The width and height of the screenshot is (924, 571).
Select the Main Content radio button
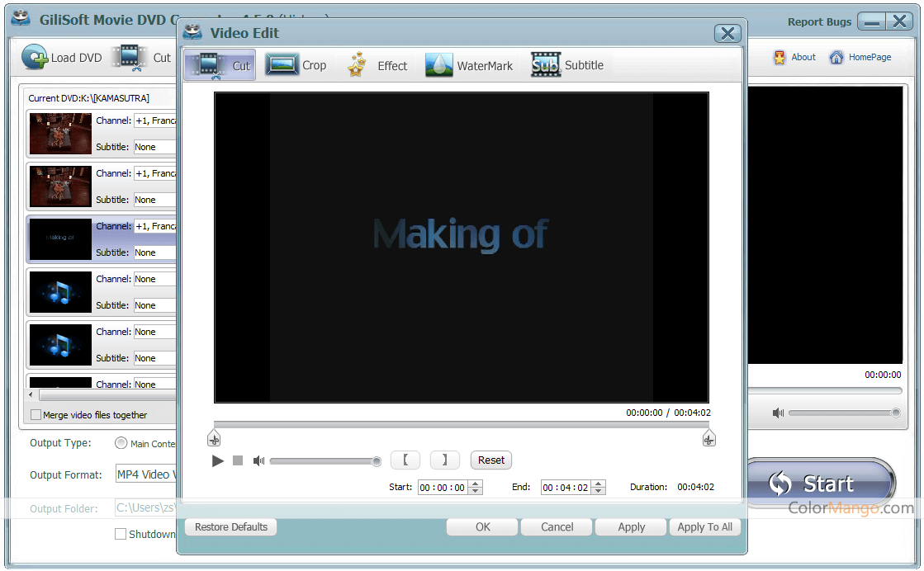tap(121, 443)
